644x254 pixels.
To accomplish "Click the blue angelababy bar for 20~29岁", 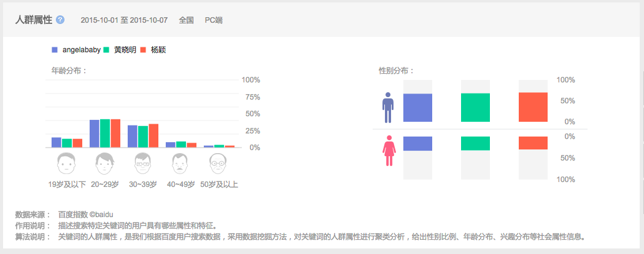I will (x=95, y=133).
